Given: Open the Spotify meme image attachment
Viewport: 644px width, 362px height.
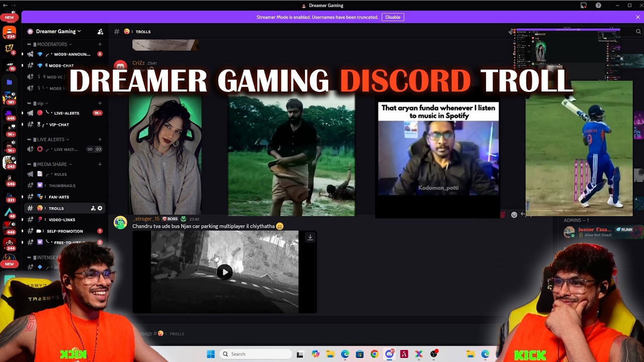Looking at the screenshot, I should (438, 160).
